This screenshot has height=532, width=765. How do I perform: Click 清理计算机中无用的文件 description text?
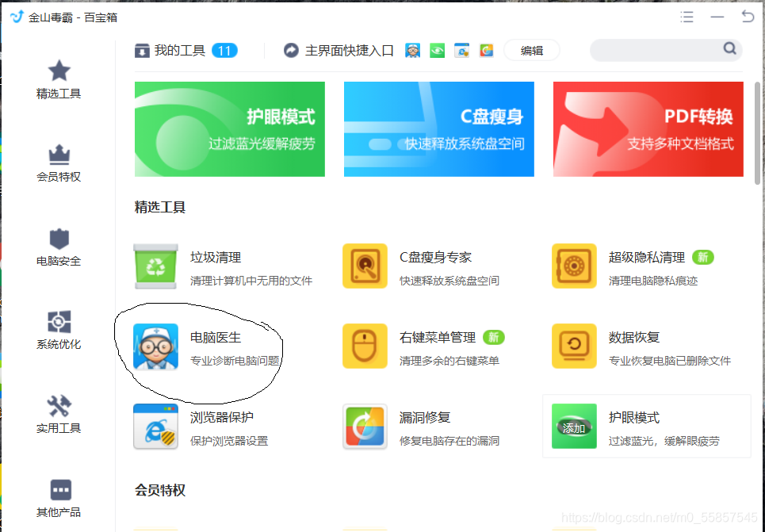tap(251, 281)
